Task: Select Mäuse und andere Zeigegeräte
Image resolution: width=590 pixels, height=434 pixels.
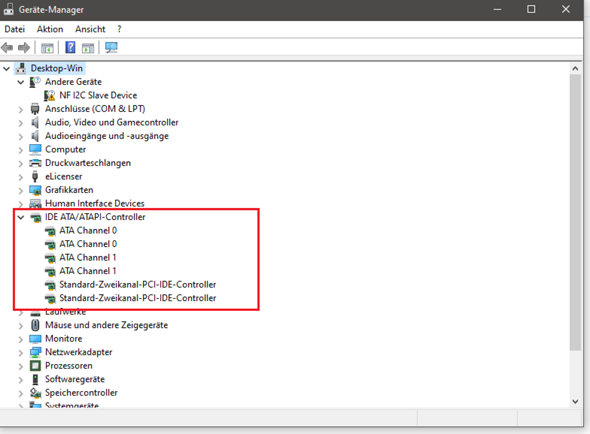Action: [106, 325]
